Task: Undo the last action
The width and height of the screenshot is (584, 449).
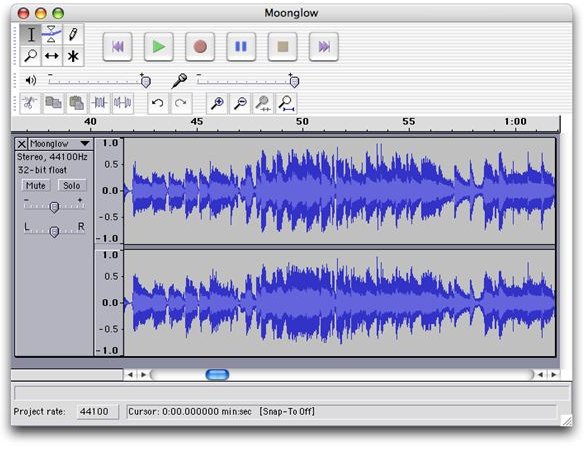Action: [158, 103]
